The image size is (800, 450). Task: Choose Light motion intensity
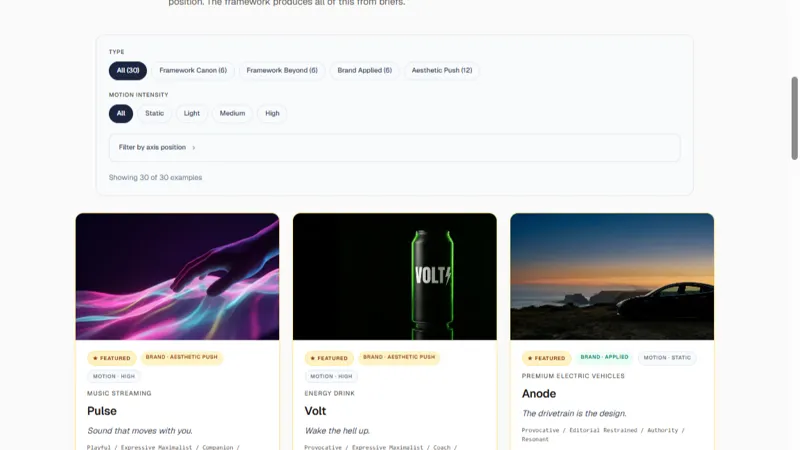[192, 113]
